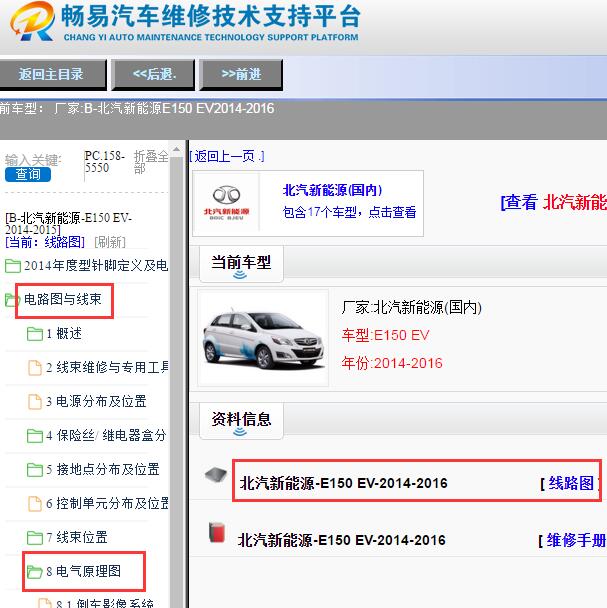The height and width of the screenshot is (608, 607).
Task: Click the 北汽新能源-E150 EV-2014-2016 线路图 title
Action: pyautogui.click(x=344, y=484)
